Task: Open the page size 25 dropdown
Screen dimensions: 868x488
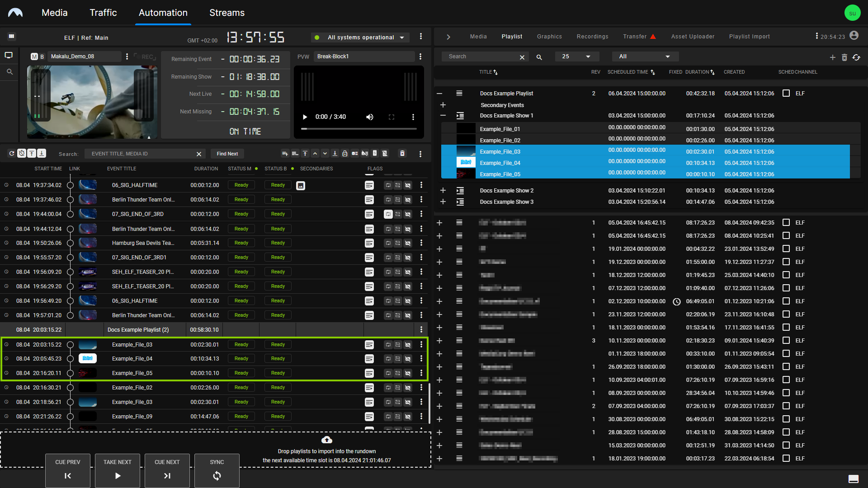Action: coord(576,56)
